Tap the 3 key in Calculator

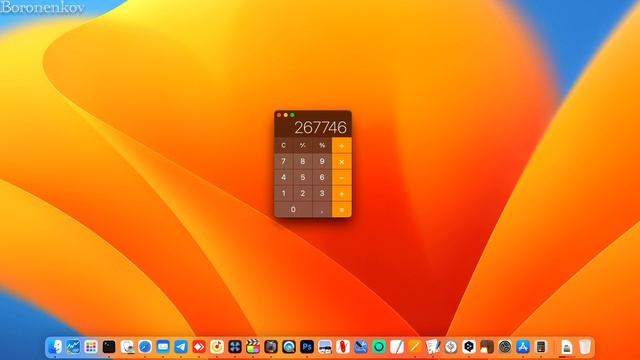pyautogui.click(x=322, y=193)
